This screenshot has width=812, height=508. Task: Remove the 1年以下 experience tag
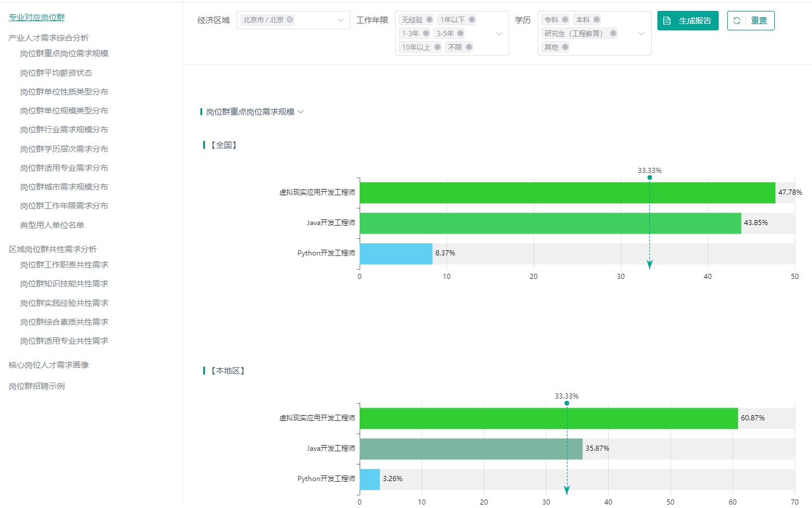472,19
